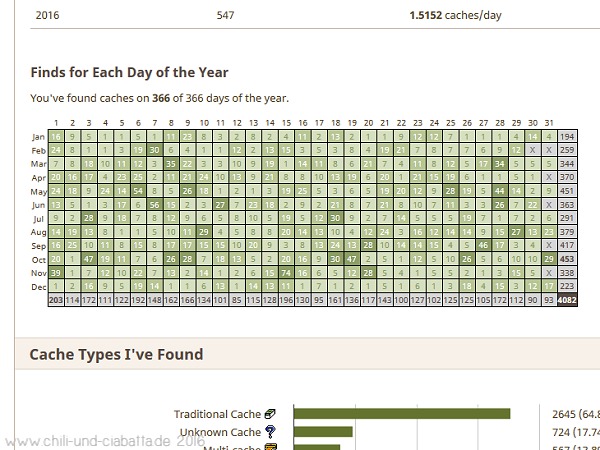Image resolution: width=600 pixels, height=450 pixels.
Task: Select the October row total 453
Action: tap(567, 259)
